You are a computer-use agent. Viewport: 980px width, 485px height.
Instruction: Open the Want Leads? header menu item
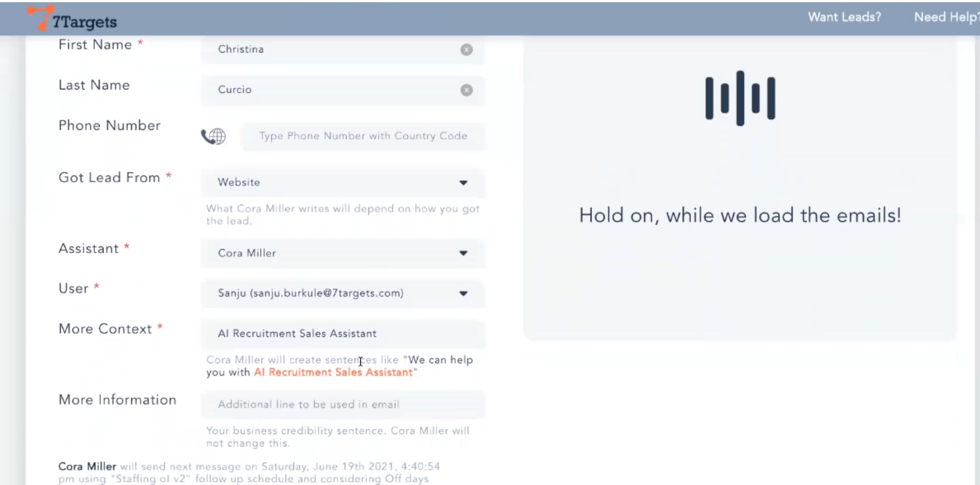coord(844,17)
